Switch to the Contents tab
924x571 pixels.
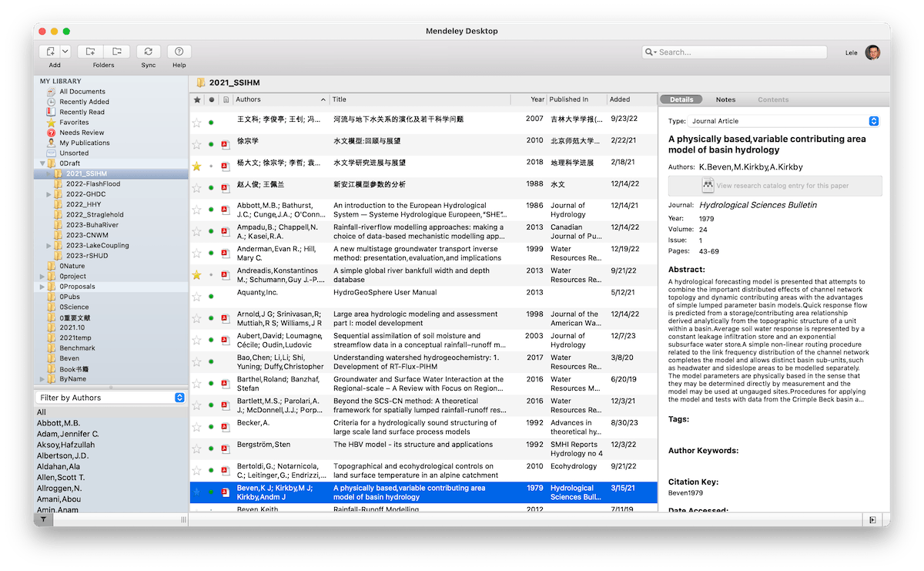[x=773, y=99]
